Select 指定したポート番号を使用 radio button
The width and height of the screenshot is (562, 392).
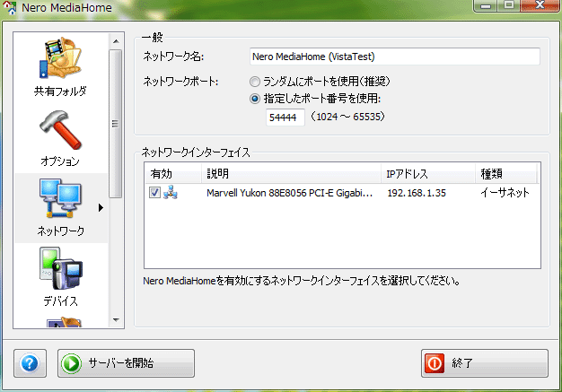pos(254,99)
